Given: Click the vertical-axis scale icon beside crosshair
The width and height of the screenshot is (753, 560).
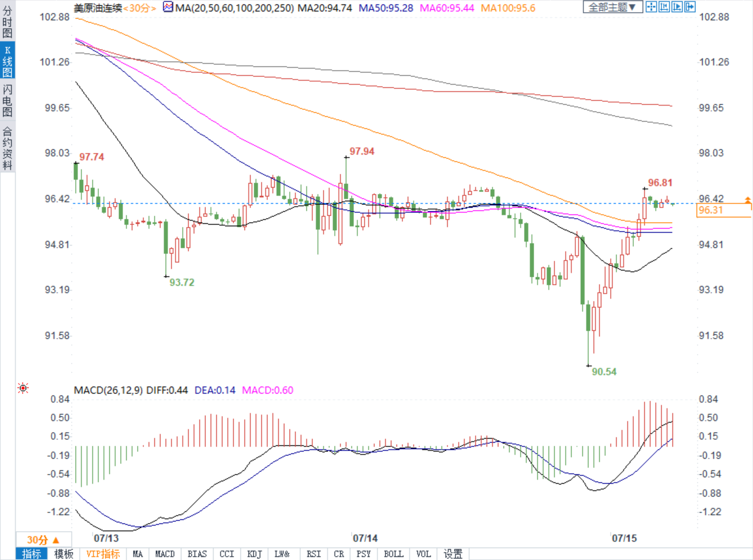Looking at the screenshot, I should tap(664, 7).
